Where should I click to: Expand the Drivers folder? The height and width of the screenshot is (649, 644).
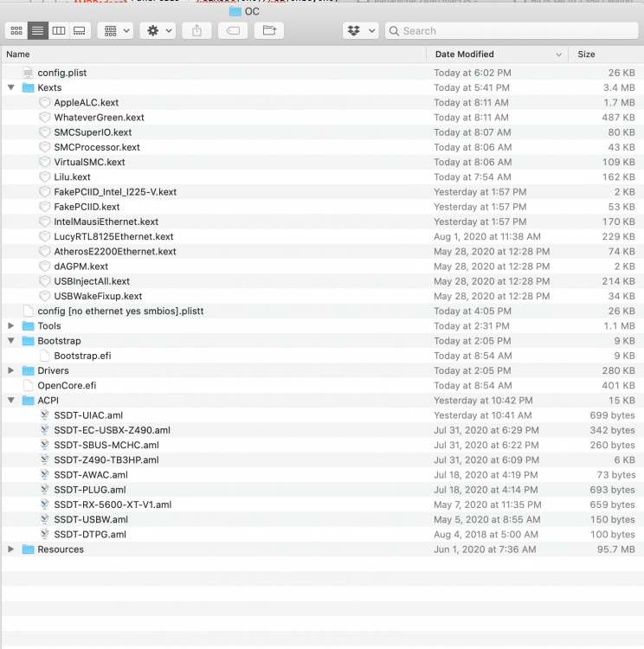click(x=11, y=370)
